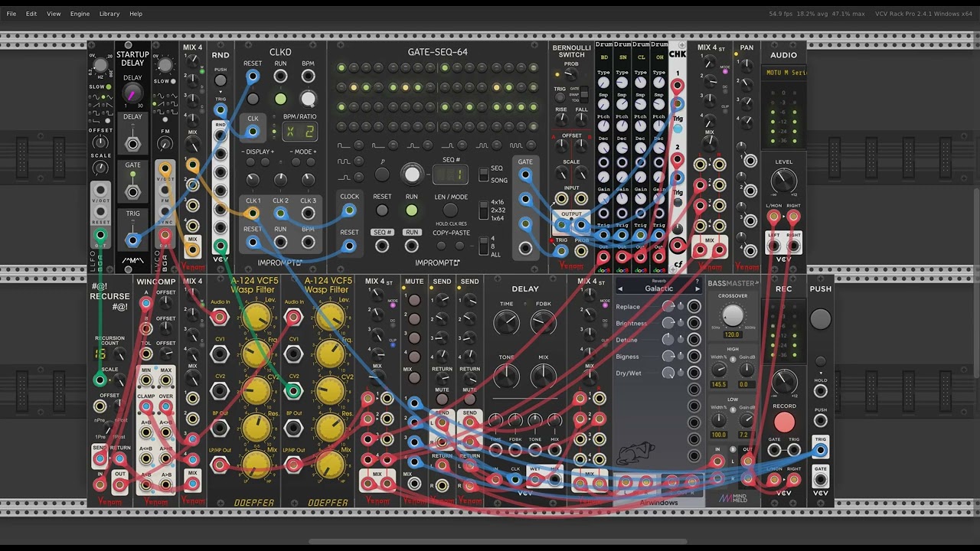This screenshot has height=551, width=980.
Task: Click the WINCOMP A input port
Action: click(x=145, y=304)
